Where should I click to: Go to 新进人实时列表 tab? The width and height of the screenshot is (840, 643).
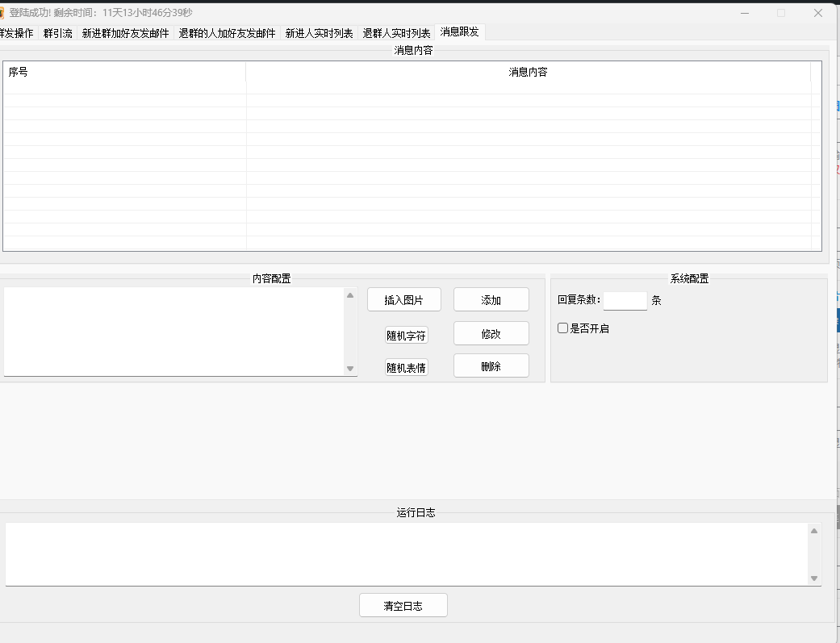(319, 33)
